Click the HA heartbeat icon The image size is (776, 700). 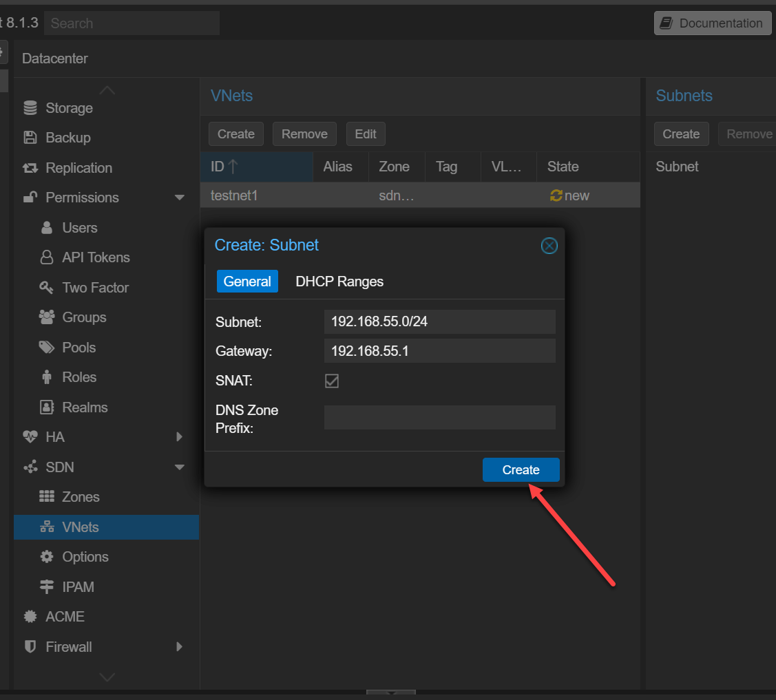tap(30, 437)
